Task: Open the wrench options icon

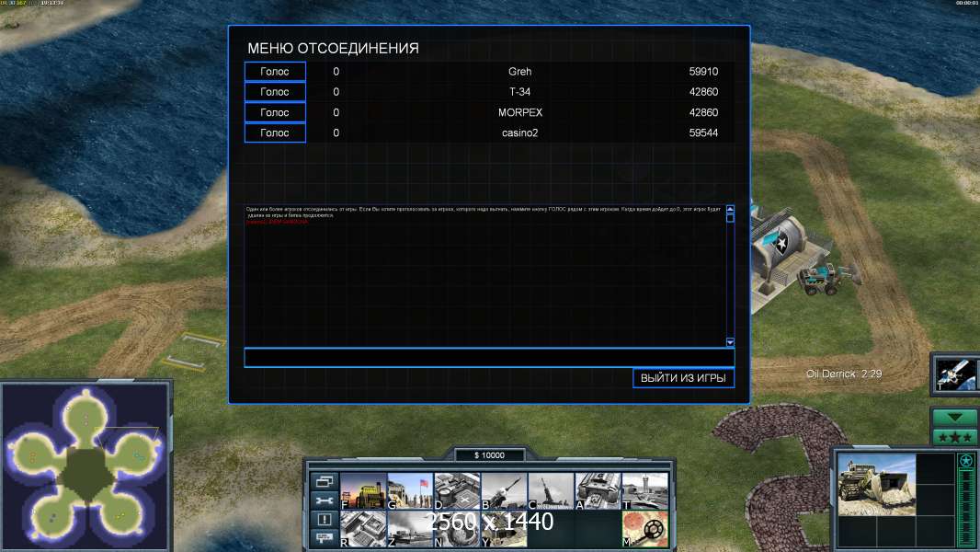Action: pos(325,500)
